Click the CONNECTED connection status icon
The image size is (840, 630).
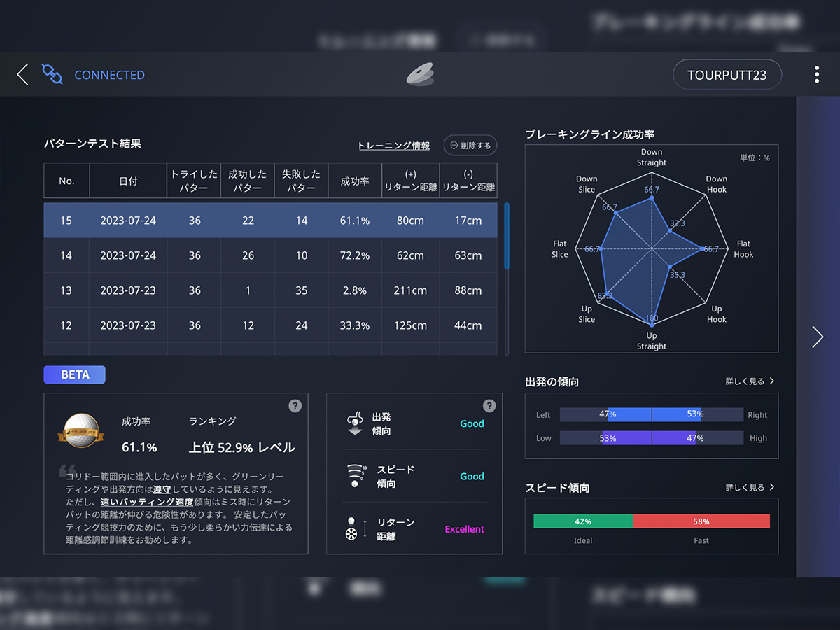[52, 74]
